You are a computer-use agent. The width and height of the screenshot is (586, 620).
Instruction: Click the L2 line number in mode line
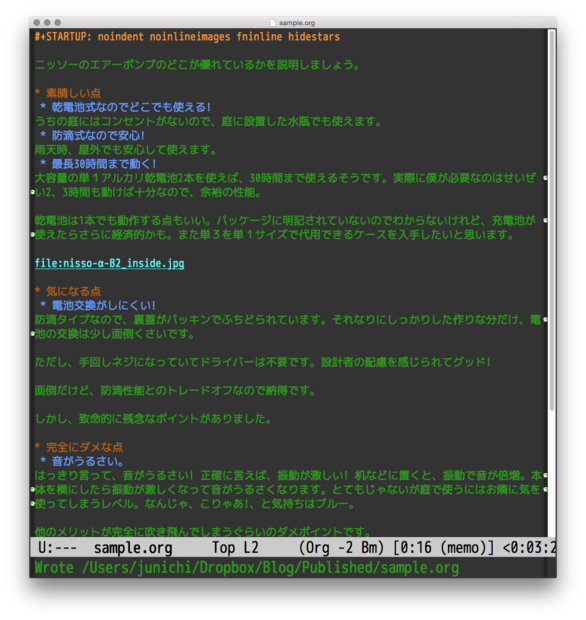pyautogui.click(x=251, y=548)
